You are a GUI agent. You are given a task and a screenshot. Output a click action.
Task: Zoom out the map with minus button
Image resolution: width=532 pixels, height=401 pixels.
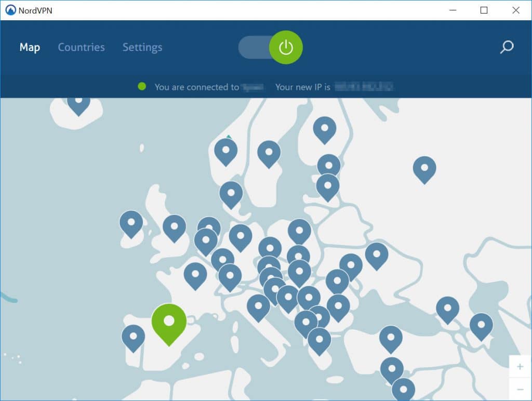[520, 389]
